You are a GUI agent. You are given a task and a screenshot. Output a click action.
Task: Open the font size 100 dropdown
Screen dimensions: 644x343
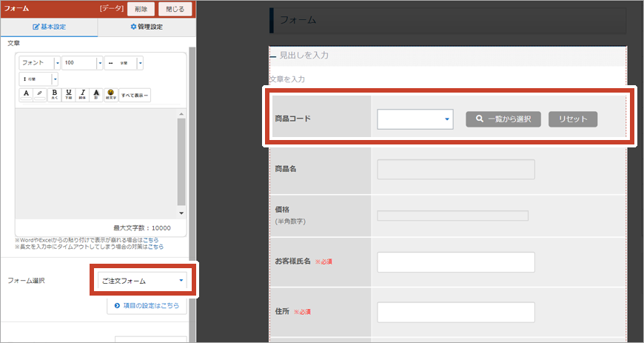[x=82, y=63]
